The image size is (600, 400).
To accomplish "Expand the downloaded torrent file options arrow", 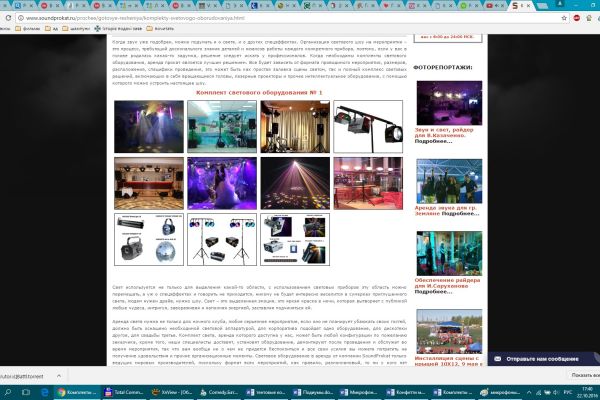I will [x=59, y=376].
